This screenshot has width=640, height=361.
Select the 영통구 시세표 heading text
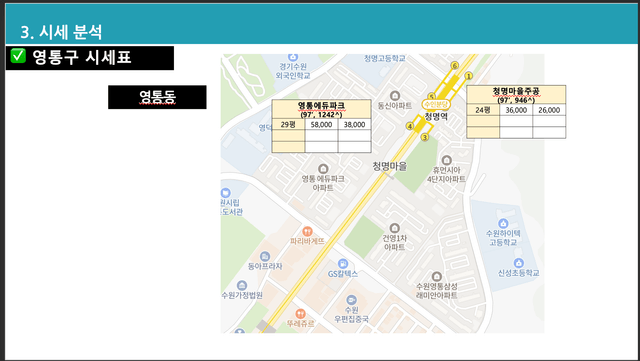click(82, 57)
